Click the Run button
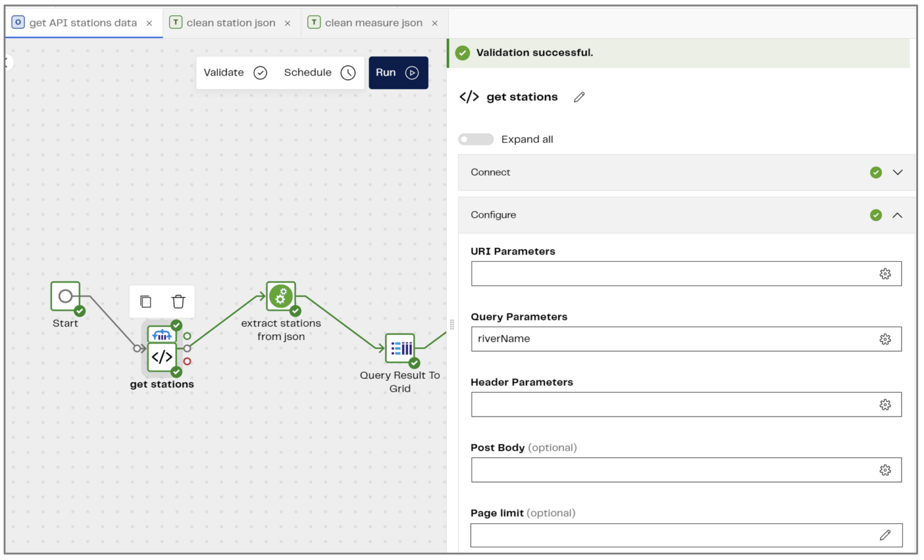Viewport: 924px width, 560px height. tap(398, 72)
